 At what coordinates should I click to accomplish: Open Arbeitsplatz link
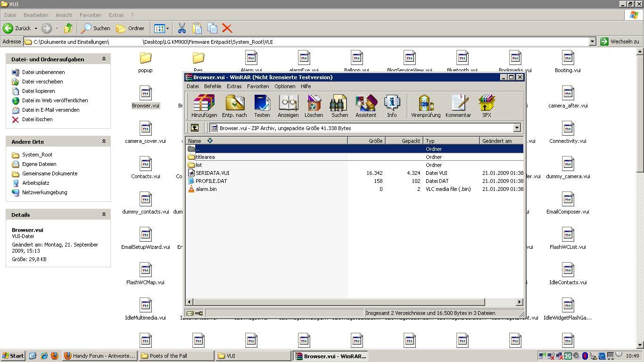[x=36, y=183]
